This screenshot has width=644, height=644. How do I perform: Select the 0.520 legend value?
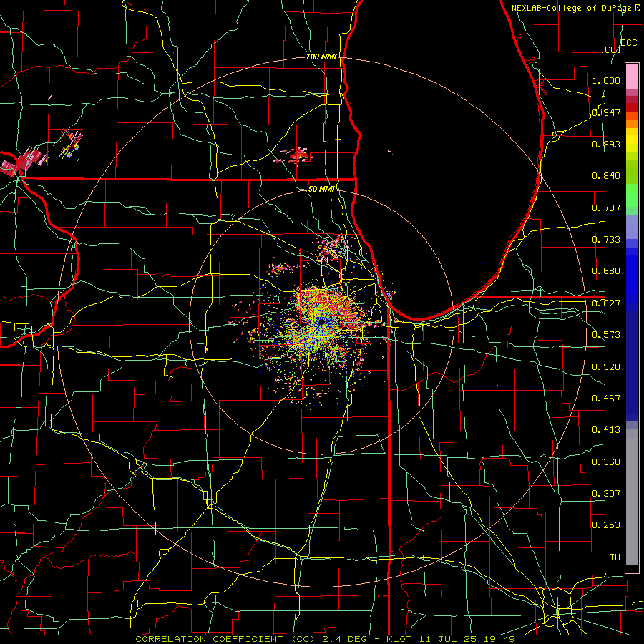point(606,367)
